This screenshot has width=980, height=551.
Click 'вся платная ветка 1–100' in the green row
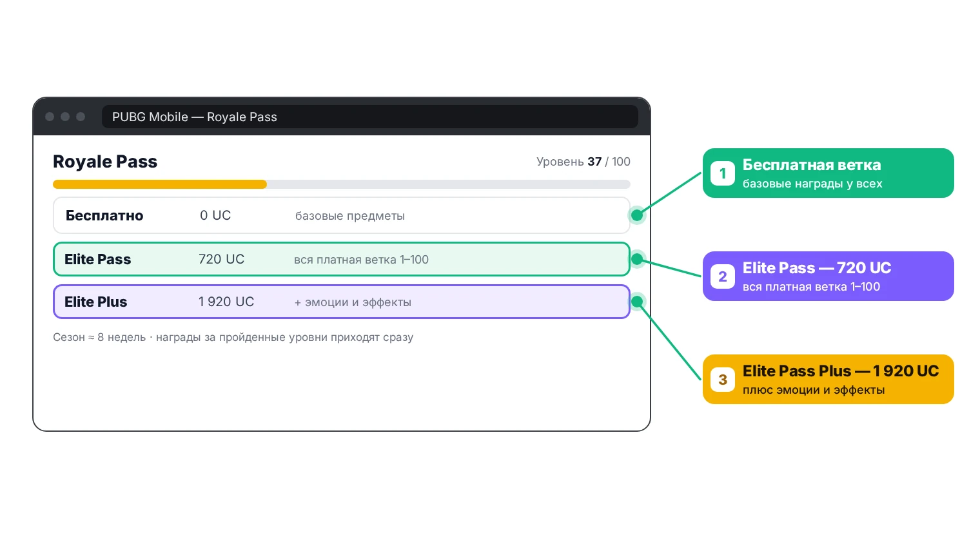coord(361,260)
